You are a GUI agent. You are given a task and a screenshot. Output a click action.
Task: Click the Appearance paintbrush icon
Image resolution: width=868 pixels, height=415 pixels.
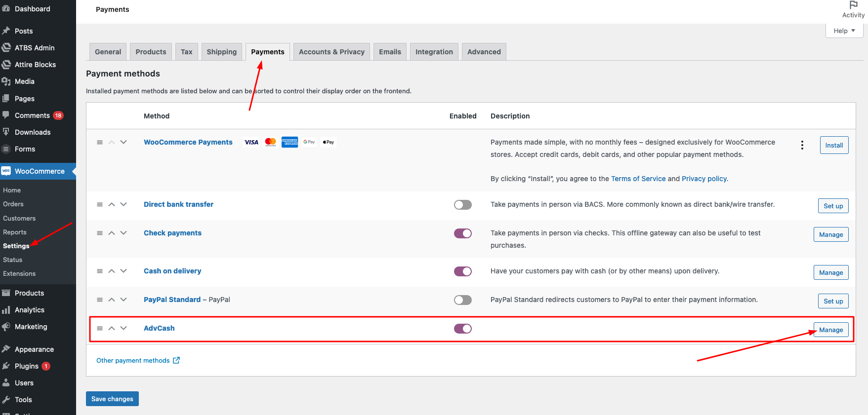pyautogui.click(x=6, y=349)
